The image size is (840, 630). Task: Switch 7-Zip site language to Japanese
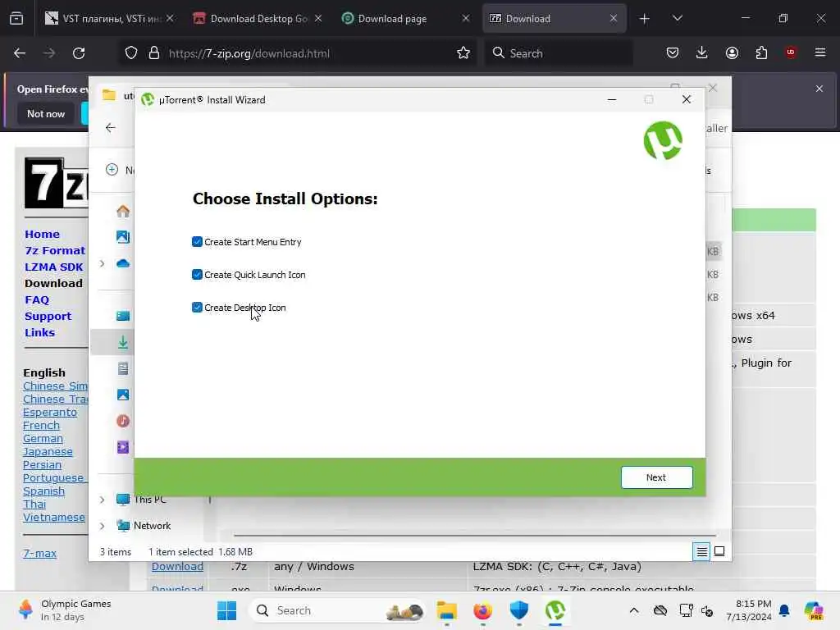[48, 452]
